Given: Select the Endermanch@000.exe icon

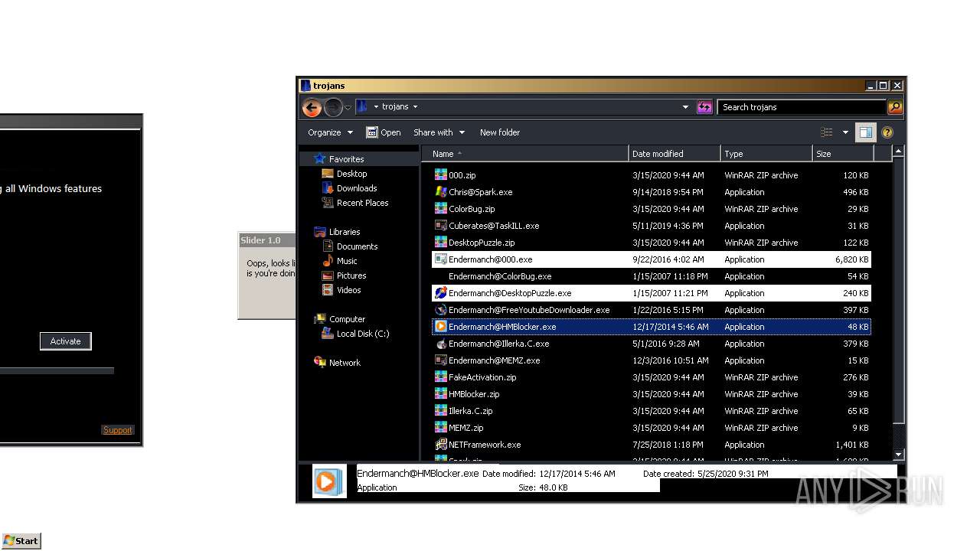Looking at the screenshot, I should (x=440, y=259).
